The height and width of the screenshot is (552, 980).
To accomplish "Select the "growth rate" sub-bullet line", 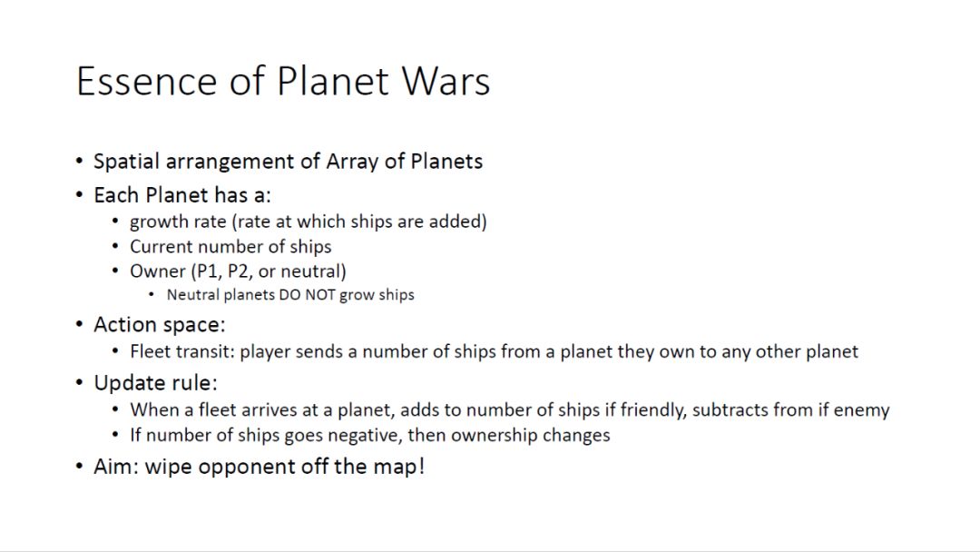I will tap(308, 222).
